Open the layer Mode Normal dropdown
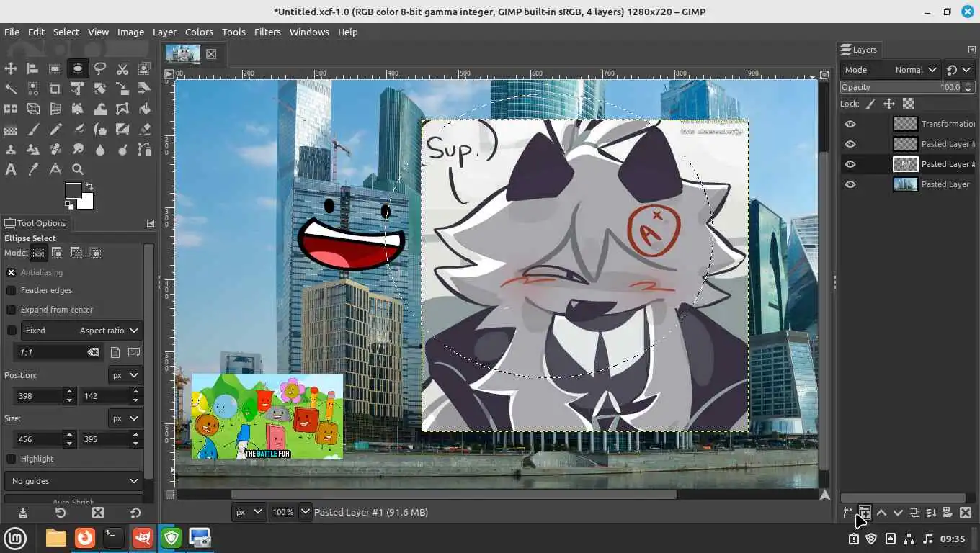The image size is (980, 553). pos(891,70)
